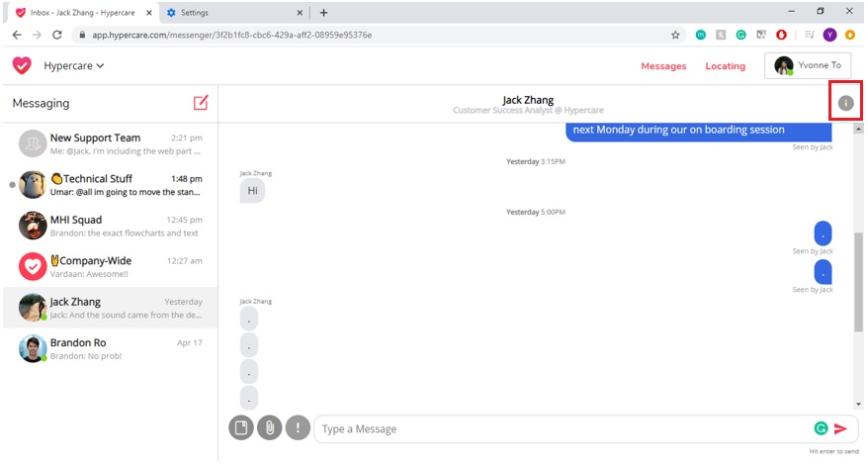The width and height of the screenshot is (868, 464).
Task: Click Company-Wide heart avatar
Action: point(32,266)
